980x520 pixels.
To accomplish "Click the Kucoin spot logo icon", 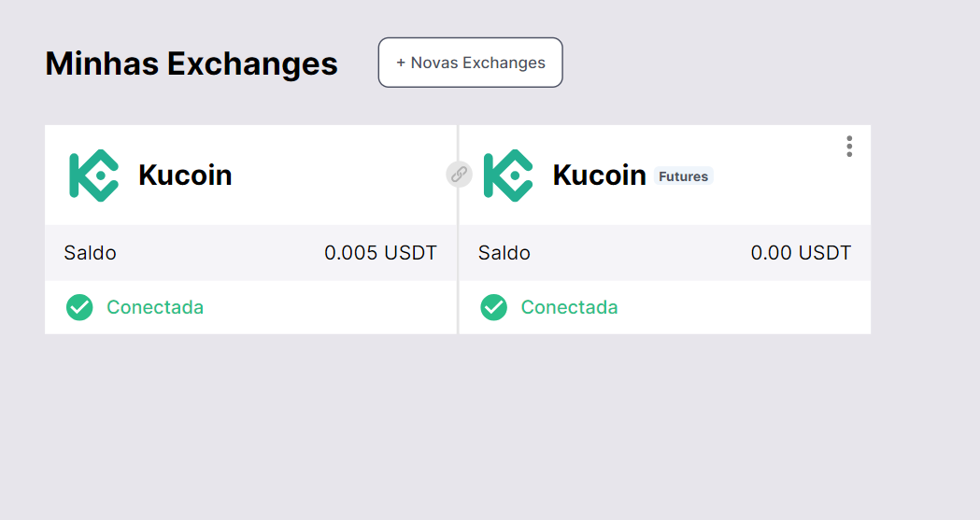I will pos(93,175).
